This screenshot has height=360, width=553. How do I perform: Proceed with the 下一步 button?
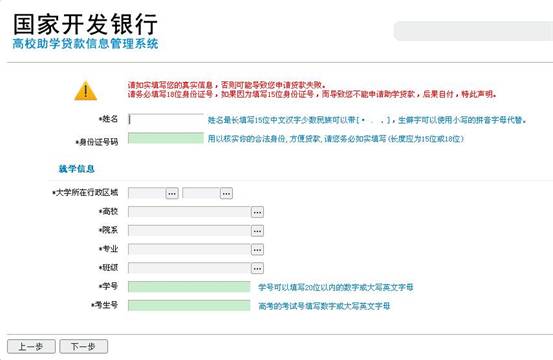click(x=84, y=347)
